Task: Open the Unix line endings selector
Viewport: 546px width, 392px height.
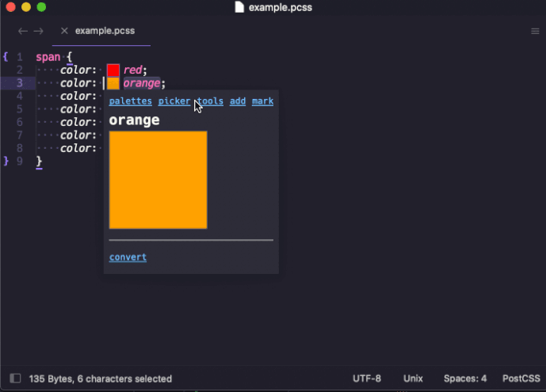Action: pyautogui.click(x=413, y=379)
